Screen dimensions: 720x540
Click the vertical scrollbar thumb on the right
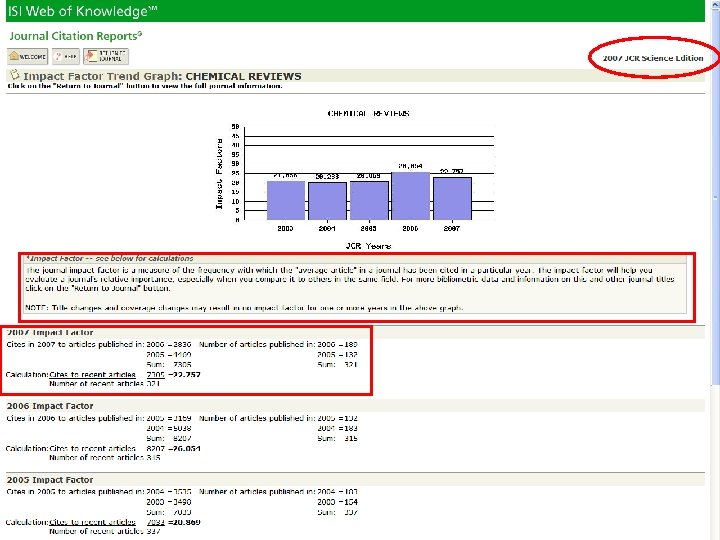click(715, 197)
